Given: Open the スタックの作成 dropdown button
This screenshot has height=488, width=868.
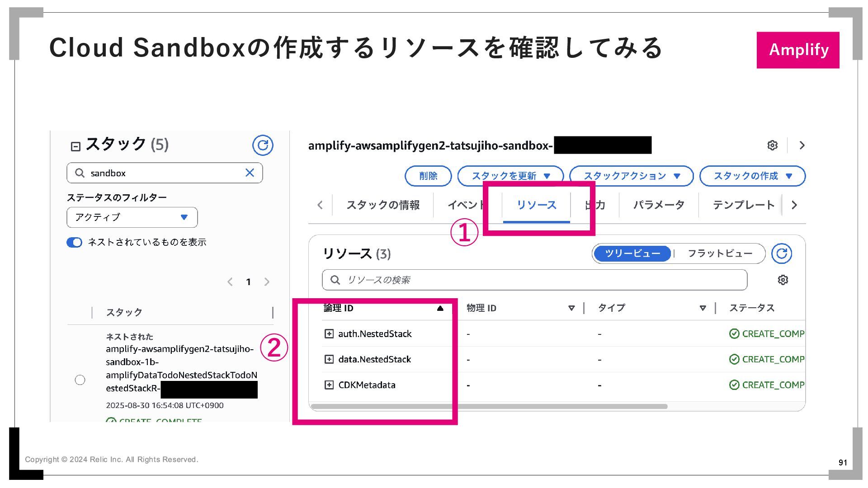Looking at the screenshot, I should (752, 176).
